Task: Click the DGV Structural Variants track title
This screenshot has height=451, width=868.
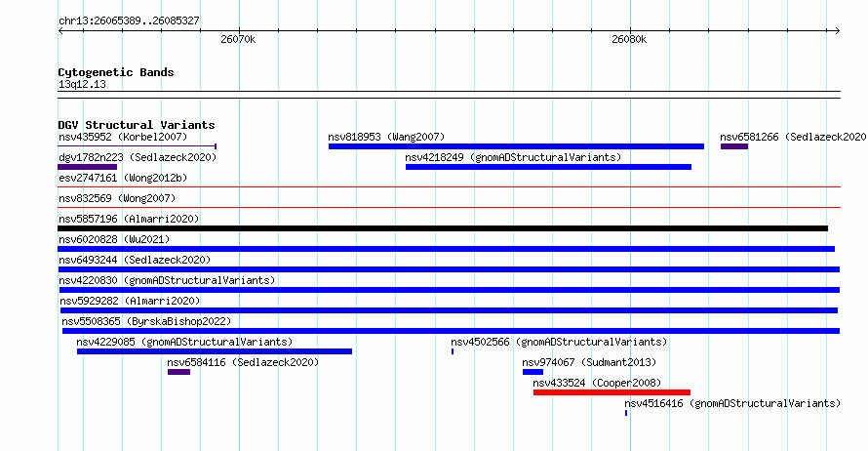Action: [137, 125]
